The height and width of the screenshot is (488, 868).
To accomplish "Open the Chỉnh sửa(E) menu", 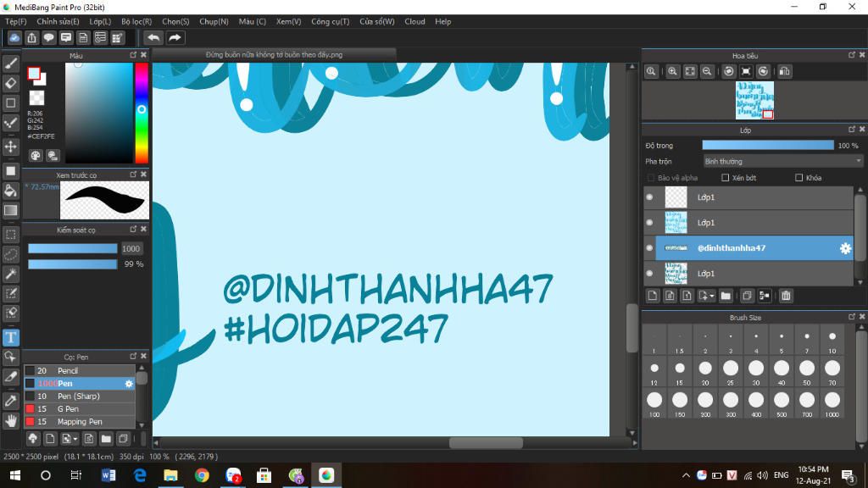I will [58, 21].
